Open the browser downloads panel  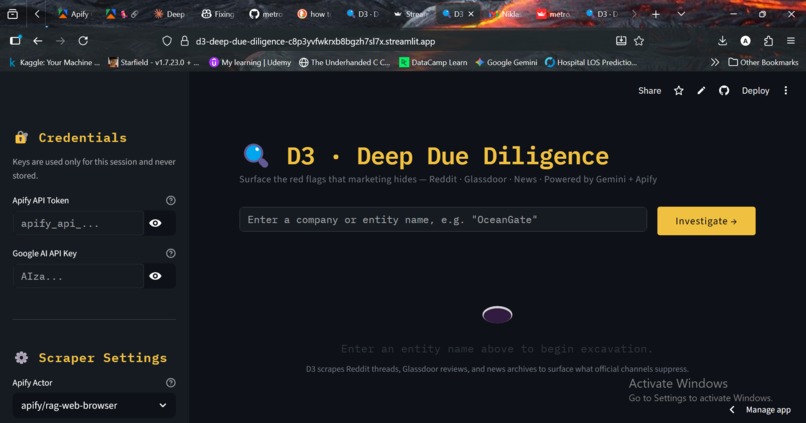click(x=722, y=41)
